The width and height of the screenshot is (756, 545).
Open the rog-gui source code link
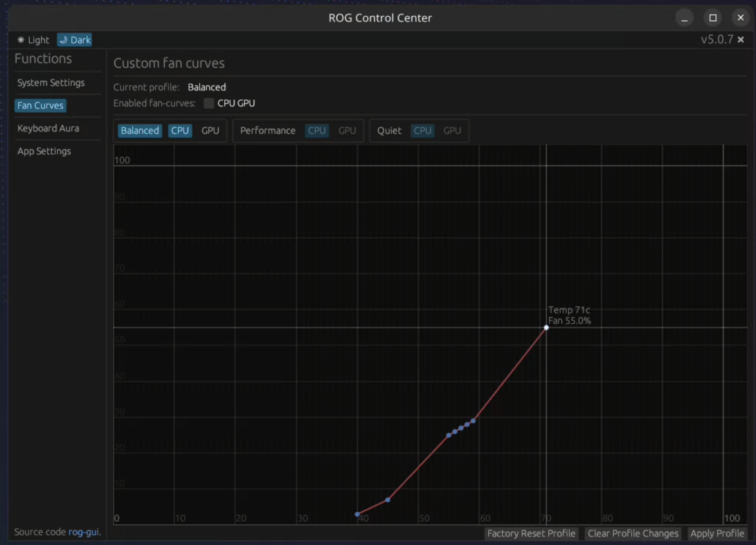(84, 532)
